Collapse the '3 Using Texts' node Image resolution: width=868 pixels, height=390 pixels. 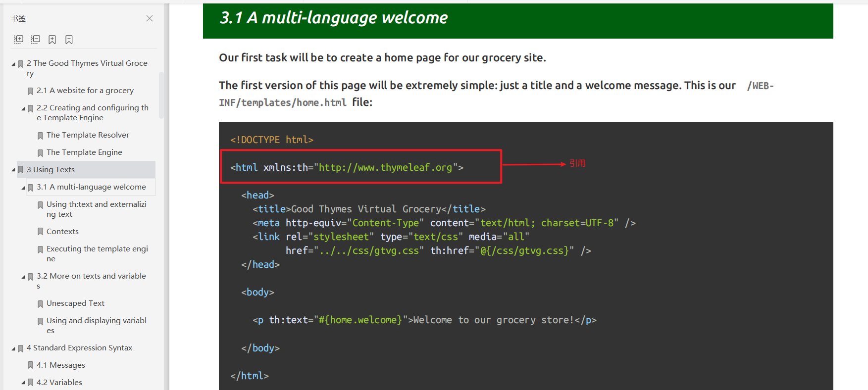13,170
